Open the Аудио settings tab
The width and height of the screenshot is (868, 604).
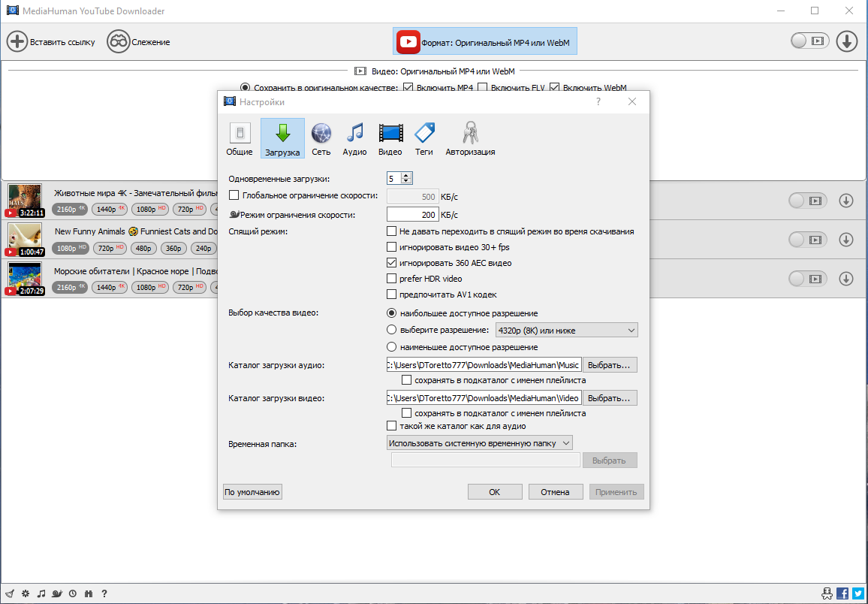coord(354,138)
